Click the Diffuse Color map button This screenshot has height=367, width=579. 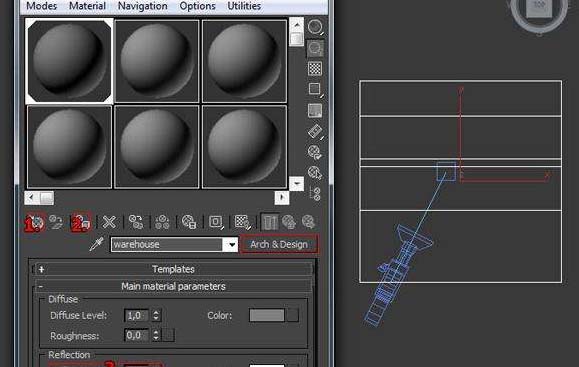click(293, 315)
